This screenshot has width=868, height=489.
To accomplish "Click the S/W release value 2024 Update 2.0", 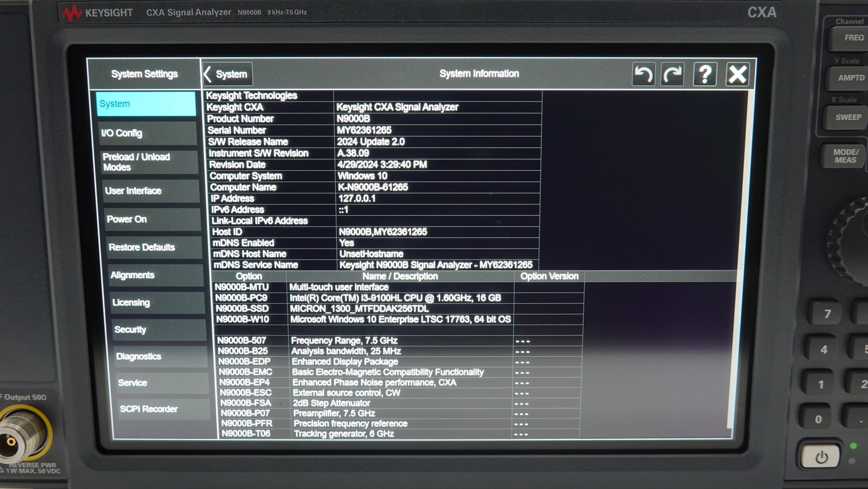I will pyautogui.click(x=371, y=142).
